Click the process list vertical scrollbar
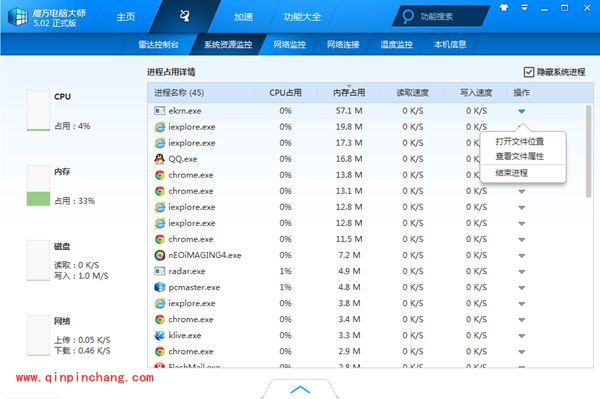The width and height of the screenshot is (600, 399). pyautogui.click(x=588, y=151)
